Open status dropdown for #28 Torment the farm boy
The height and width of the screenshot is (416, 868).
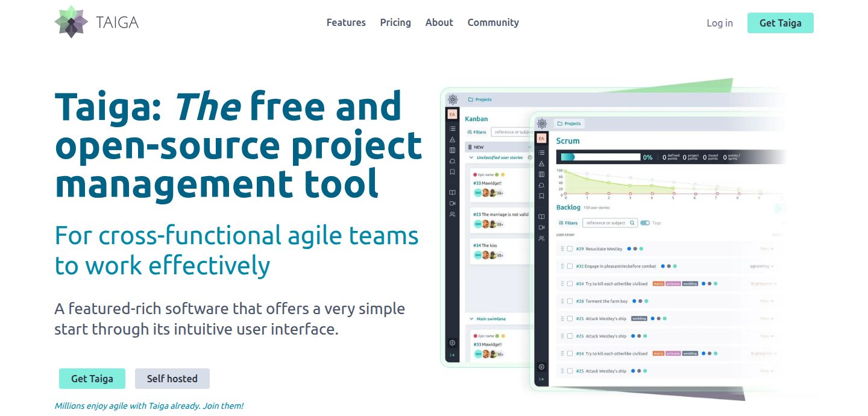click(x=767, y=301)
